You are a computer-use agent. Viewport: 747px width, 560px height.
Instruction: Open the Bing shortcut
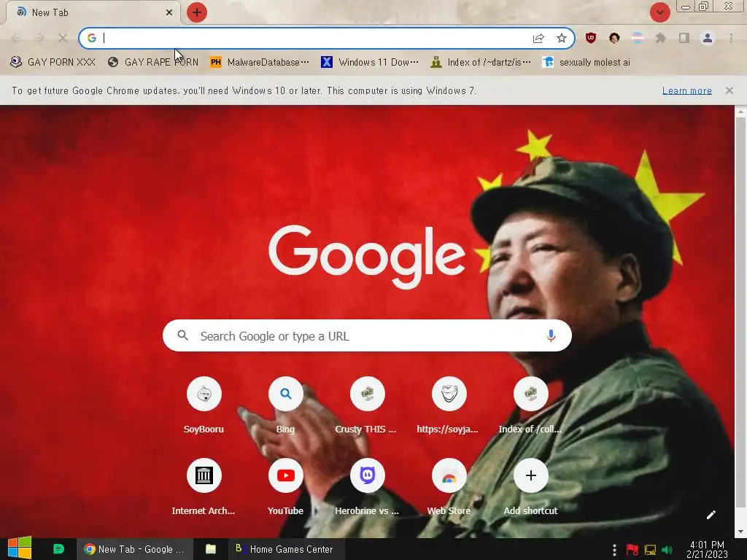point(285,405)
